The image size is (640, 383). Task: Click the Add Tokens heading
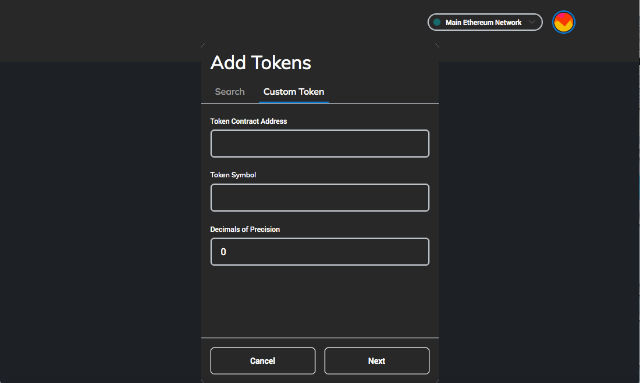point(261,63)
